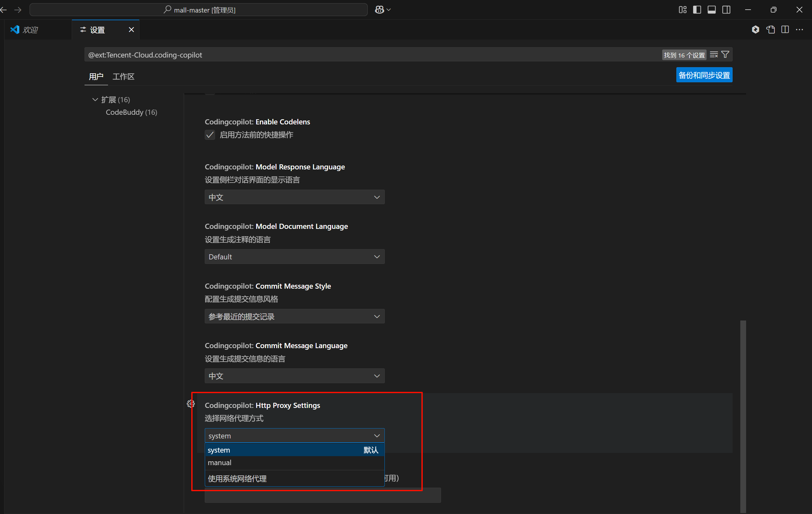Uncheck the Enable Codelens checkbox
Image resolution: width=812 pixels, height=514 pixels.
[x=210, y=135]
